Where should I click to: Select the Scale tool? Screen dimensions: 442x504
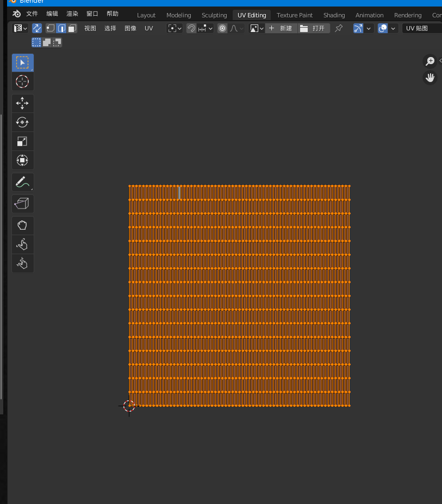pos(22,141)
